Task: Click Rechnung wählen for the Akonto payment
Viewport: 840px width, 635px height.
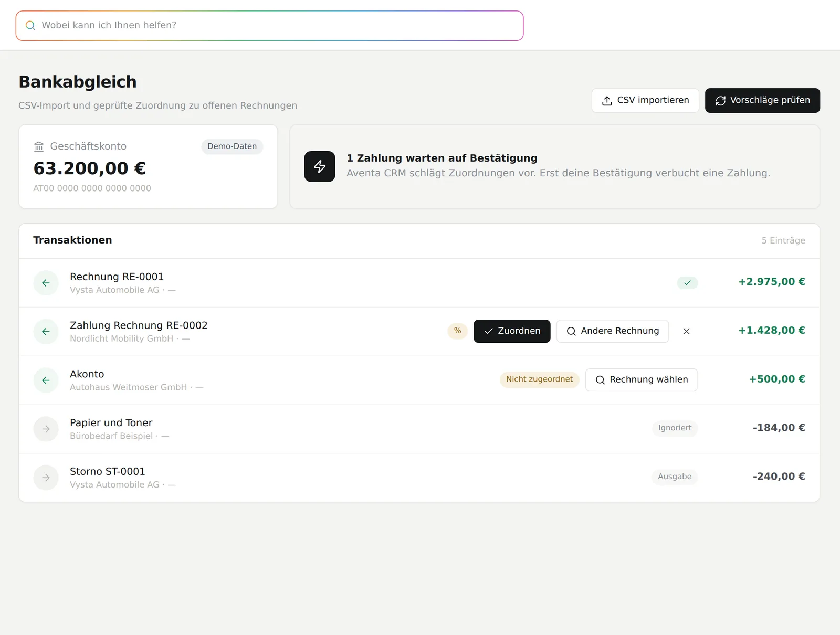Action: tap(642, 380)
